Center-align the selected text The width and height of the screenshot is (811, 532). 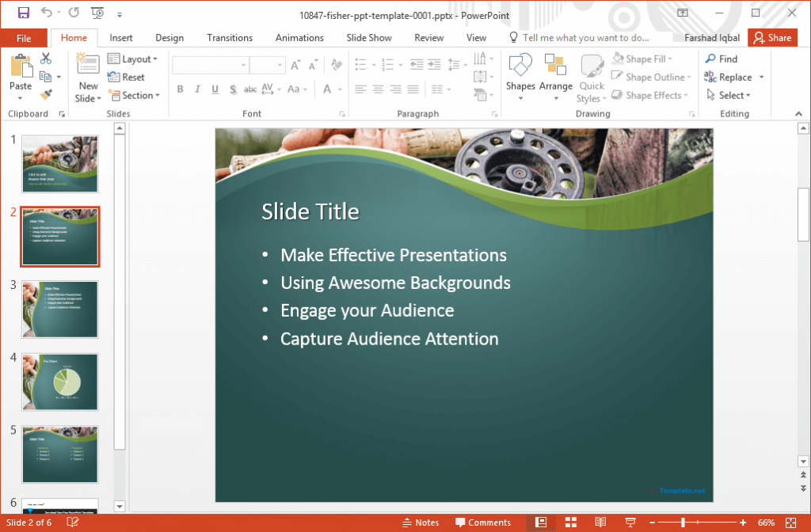[378, 89]
